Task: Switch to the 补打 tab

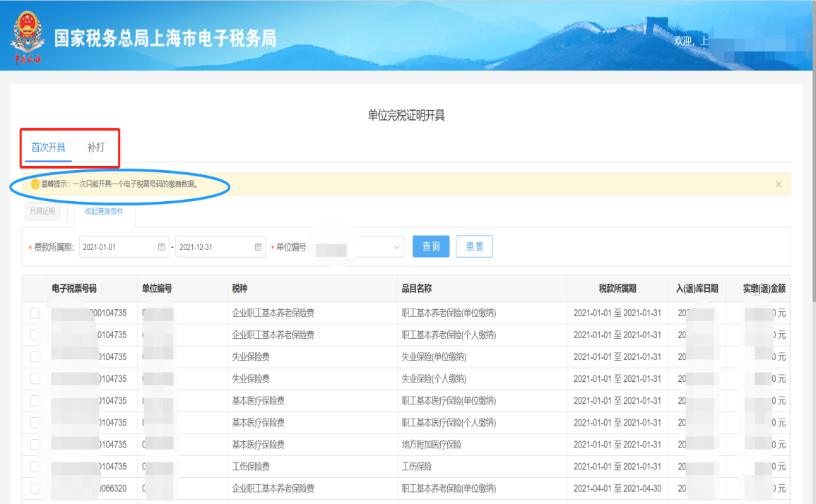Action: (96, 148)
